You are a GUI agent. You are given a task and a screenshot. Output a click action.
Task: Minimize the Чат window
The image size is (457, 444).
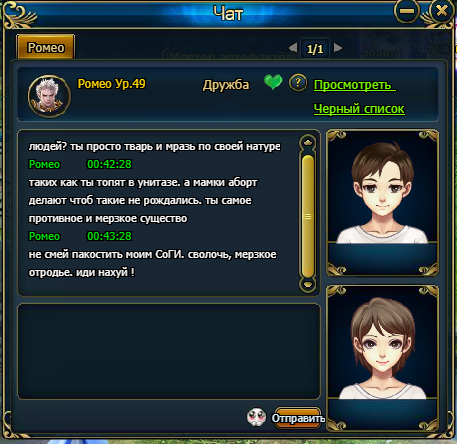point(407,11)
